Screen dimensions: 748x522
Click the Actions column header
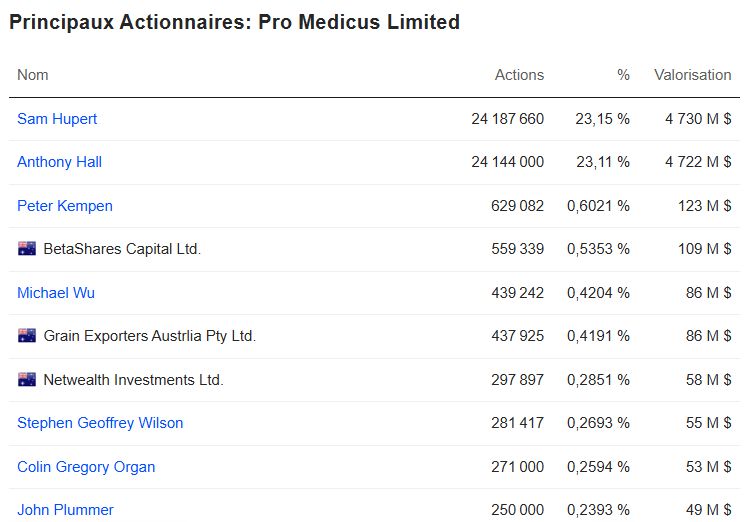point(519,75)
